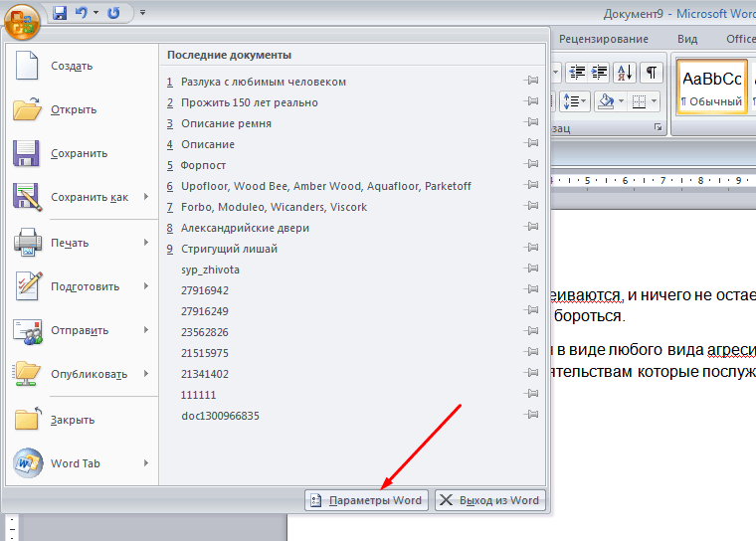The height and width of the screenshot is (541, 756).
Task: Expand the 'Сохранить как' submenu arrow
Action: 145,197
